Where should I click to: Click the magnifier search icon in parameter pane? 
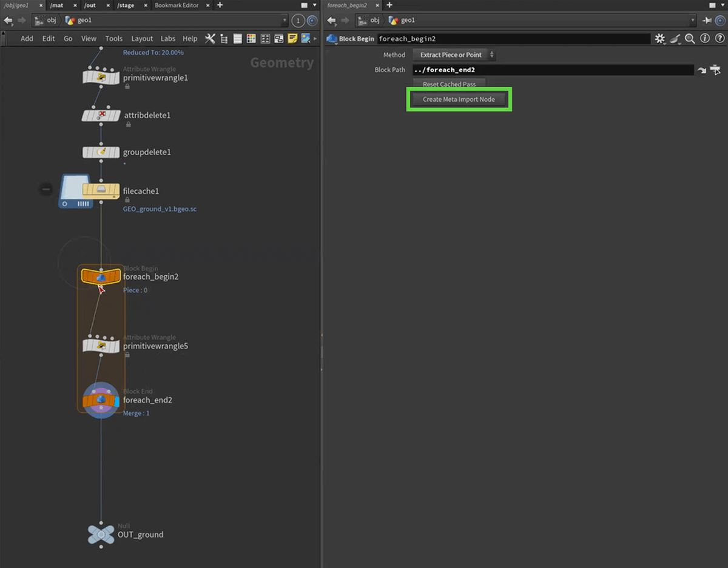(690, 39)
